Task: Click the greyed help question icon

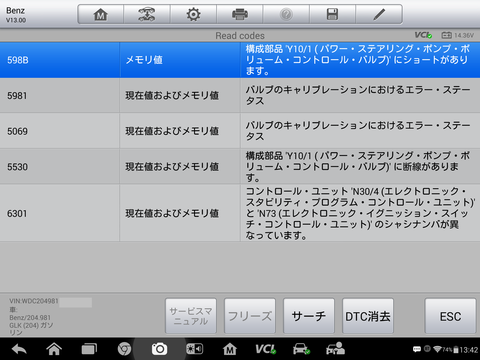Action: pos(286,14)
